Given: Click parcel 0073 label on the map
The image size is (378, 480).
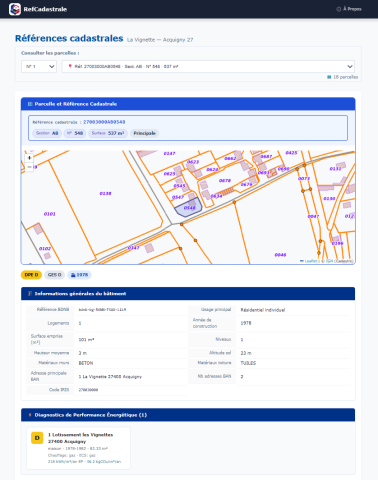Looking at the screenshot, I should 304,178.
